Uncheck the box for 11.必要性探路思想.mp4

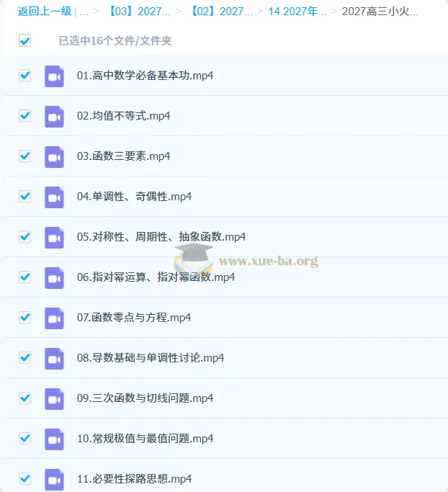coord(24,478)
